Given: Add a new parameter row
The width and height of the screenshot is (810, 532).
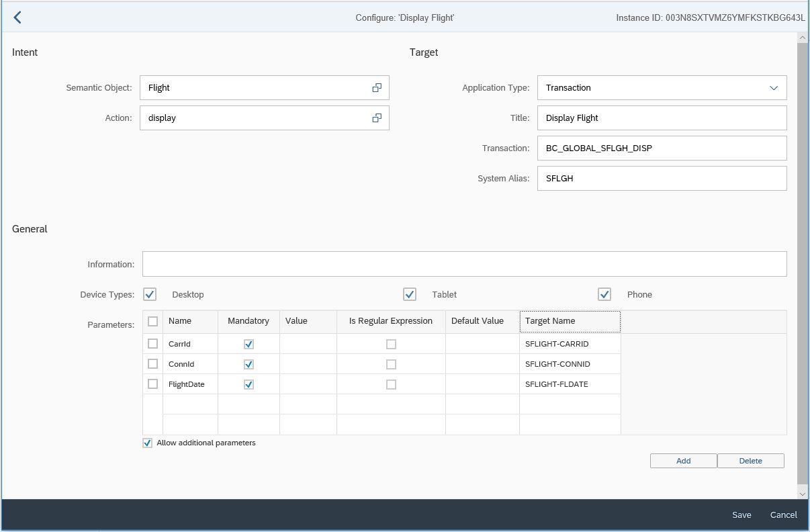Looking at the screenshot, I should coord(682,461).
